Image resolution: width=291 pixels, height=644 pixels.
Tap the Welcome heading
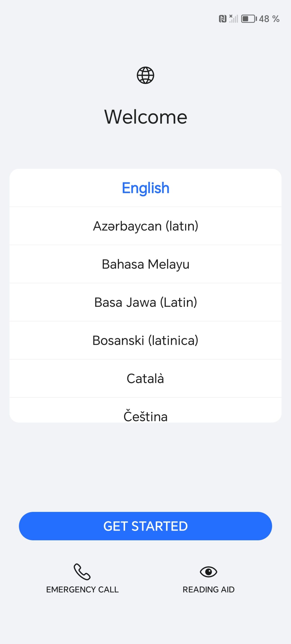(x=145, y=117)
